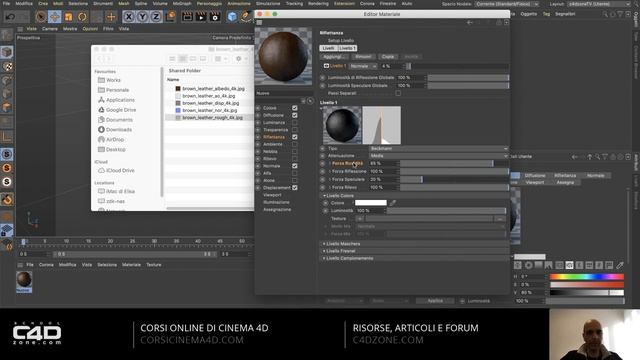The height and width of the screenshot is (360, 640).
Task: Open the Modifica menu
Action: point(24,3)
